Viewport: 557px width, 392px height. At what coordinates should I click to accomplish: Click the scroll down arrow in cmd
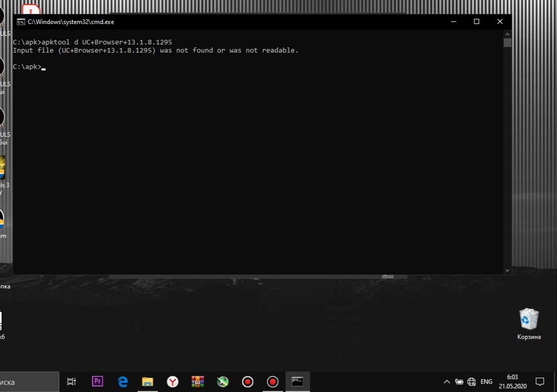coord(507,270)
